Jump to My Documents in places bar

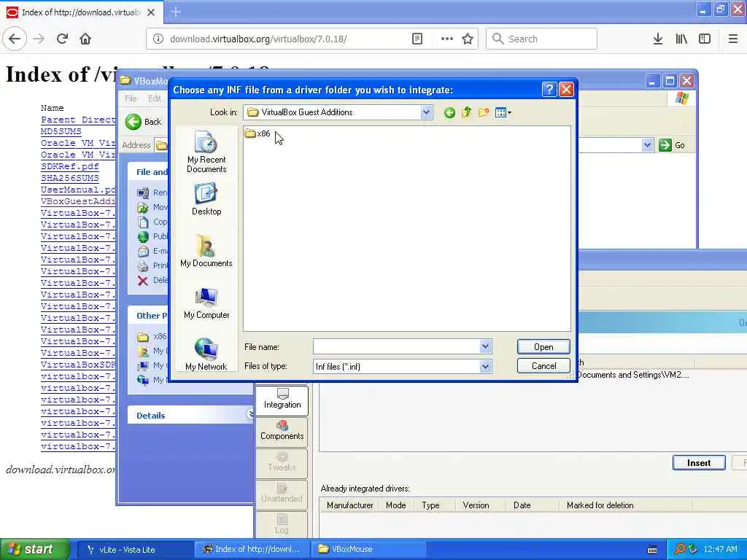[x=206, y=252]
